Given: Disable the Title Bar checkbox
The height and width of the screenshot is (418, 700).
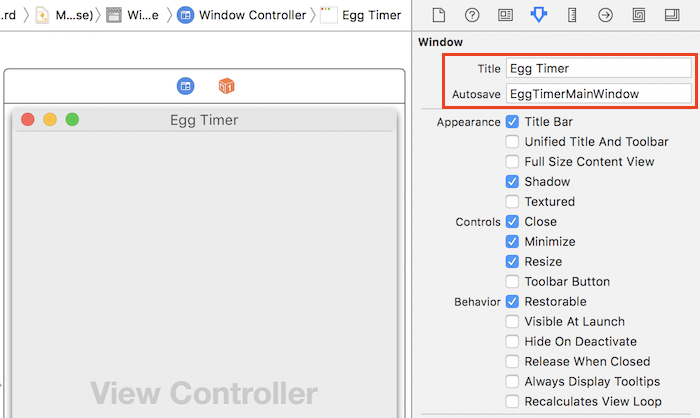Looking at the screenshot, I should 513,122.
